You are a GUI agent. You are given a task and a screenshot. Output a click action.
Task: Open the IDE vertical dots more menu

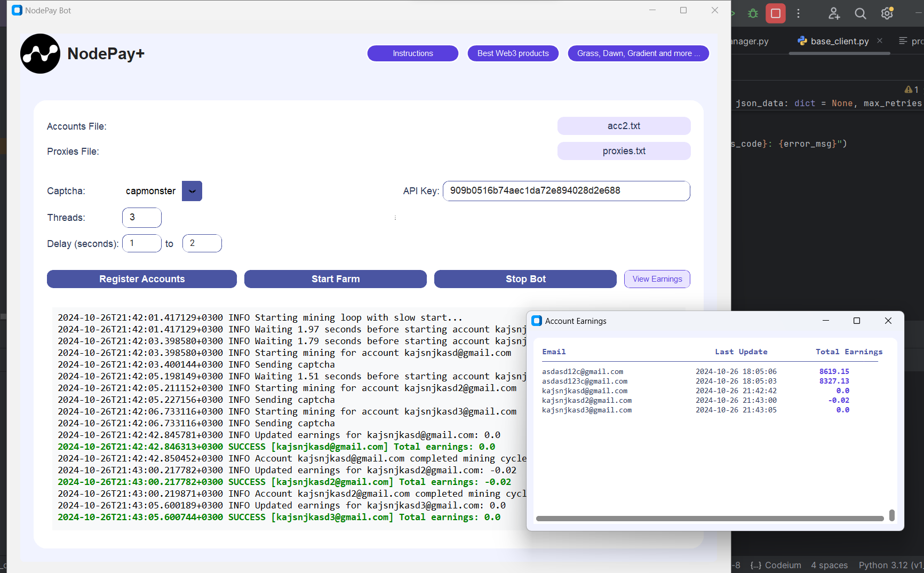tap(798, 13)
